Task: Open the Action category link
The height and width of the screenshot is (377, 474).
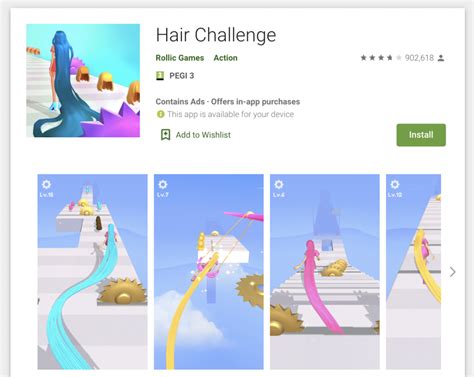Action: point(225,58)
